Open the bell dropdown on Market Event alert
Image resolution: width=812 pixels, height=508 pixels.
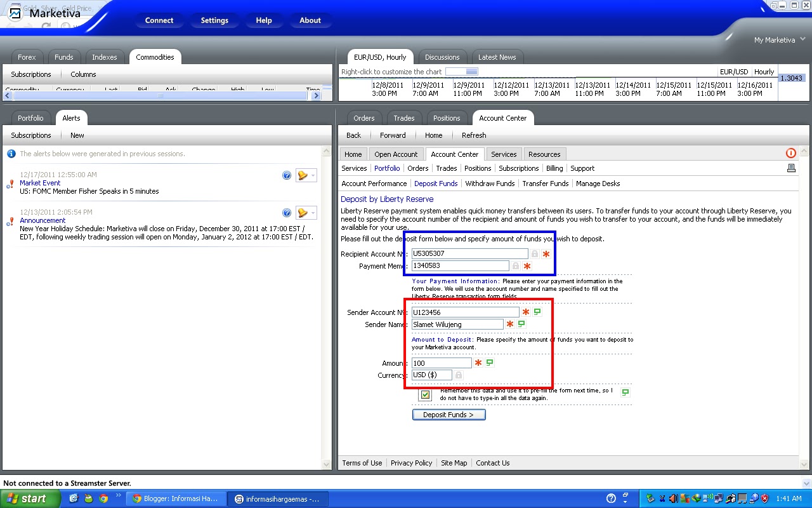pyautogui.click(x=313, y=176)
